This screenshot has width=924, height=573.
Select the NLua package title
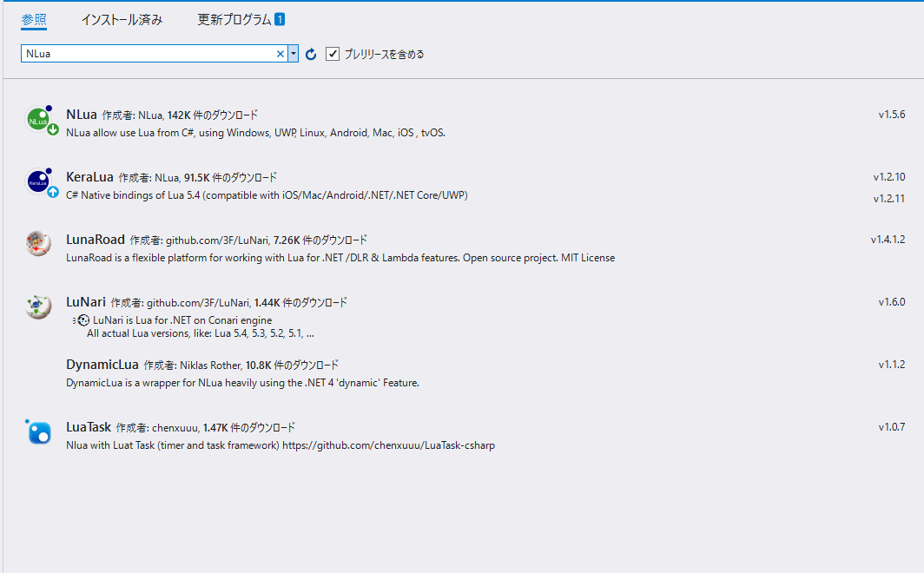pyautogui.click(x=82, y=115)
